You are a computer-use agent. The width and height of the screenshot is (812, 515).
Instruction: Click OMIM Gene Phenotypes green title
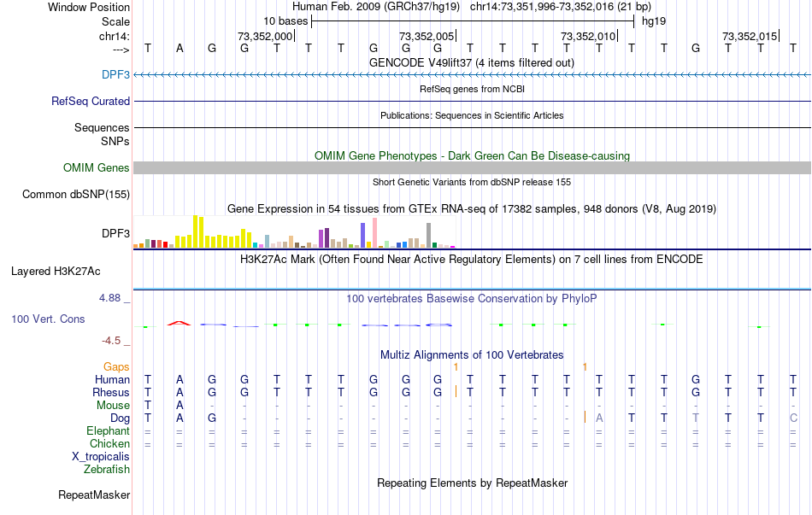point(472,155)
